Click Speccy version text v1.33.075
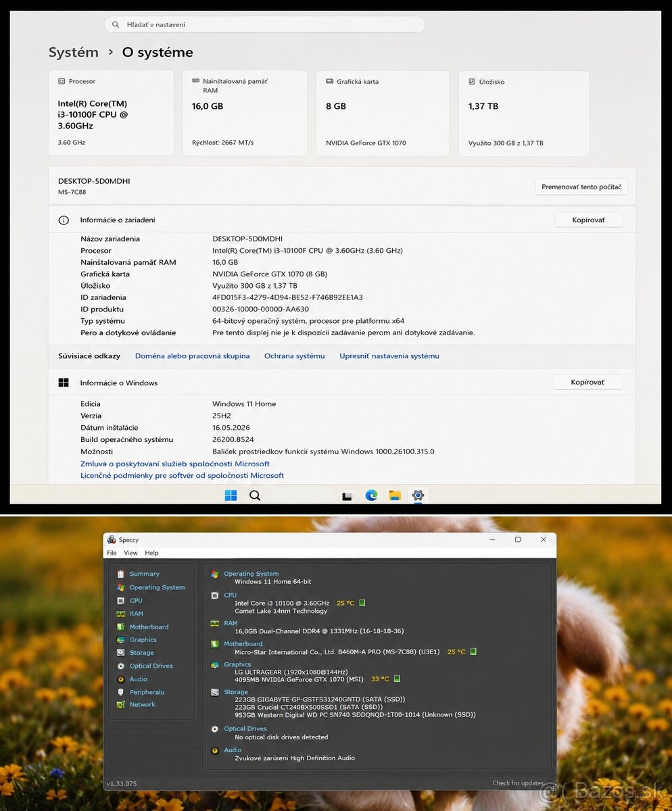672x811 pixels. coord(122,783)
